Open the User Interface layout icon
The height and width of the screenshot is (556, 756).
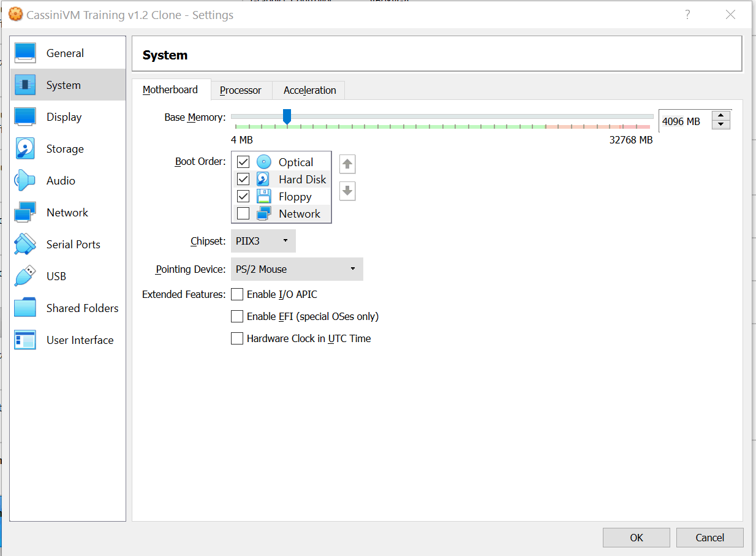(x=26, y=340)
